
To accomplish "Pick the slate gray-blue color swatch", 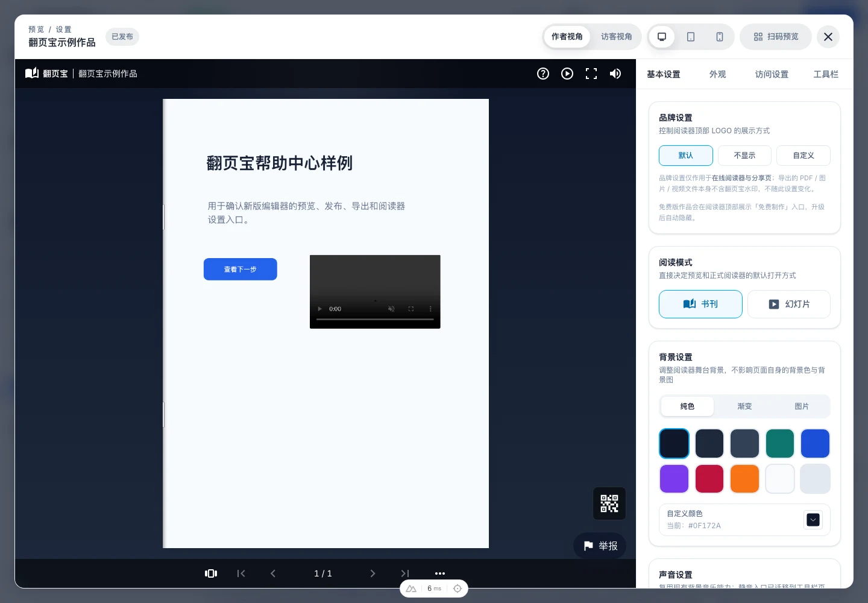I will point(744,444).
